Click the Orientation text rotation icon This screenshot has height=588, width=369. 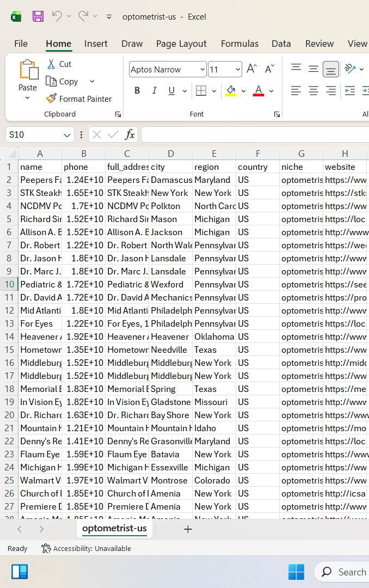350,68
